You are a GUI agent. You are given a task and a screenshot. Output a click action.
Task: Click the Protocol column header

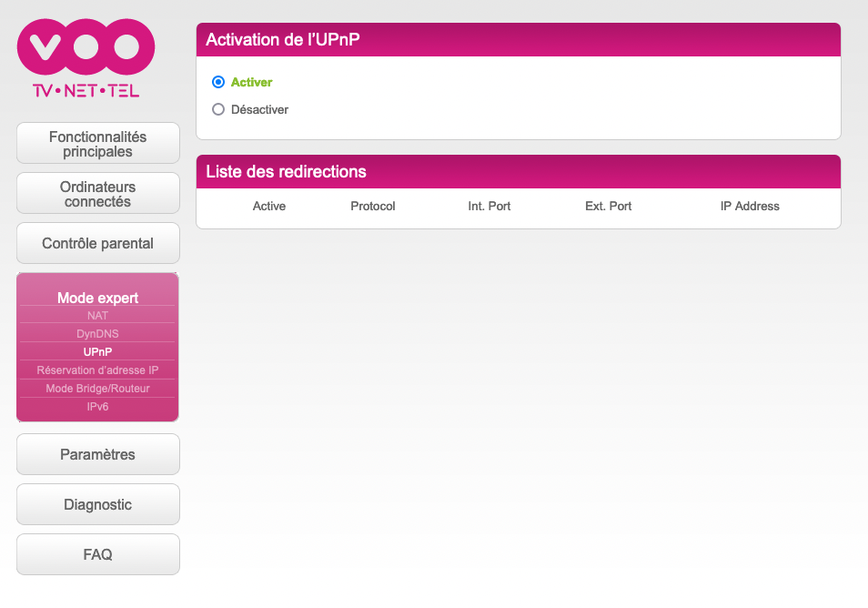coord(372,206)
